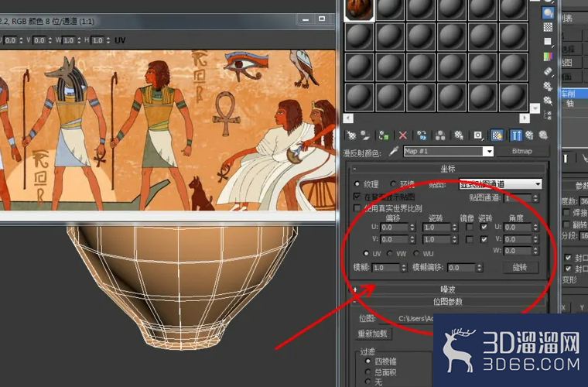
Task: Open Material/Map Navigator icon
Action: [548, 115]
